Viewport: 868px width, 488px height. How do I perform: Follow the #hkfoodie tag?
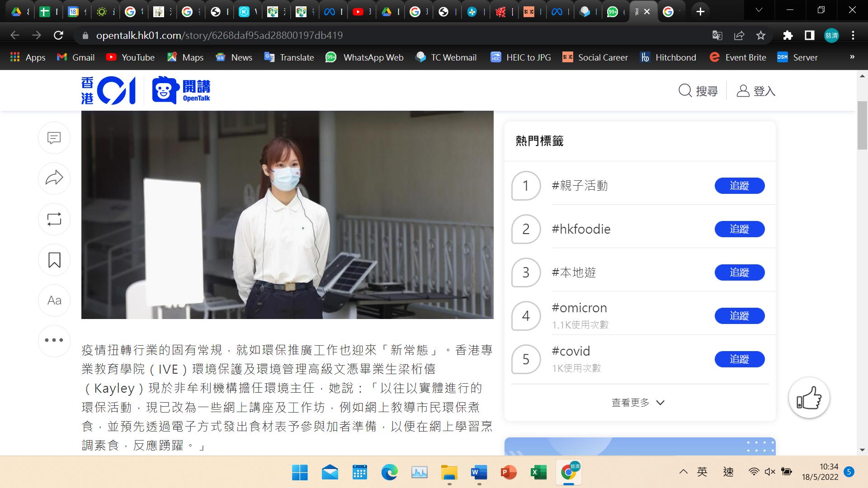tap(739, 229)
